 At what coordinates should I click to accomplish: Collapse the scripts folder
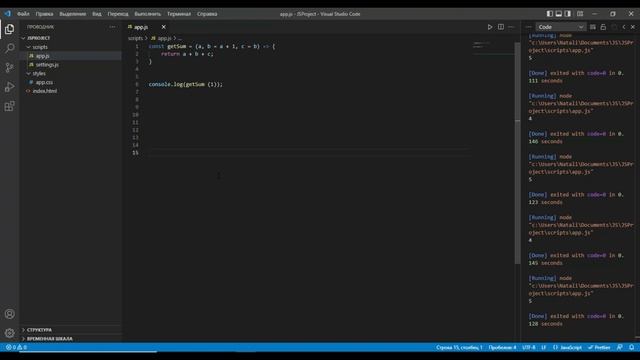(28, 47)
